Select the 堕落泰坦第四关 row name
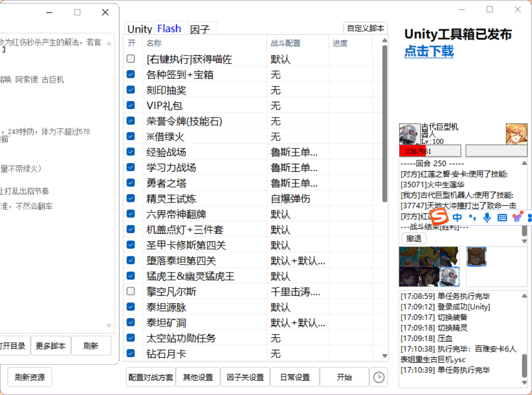Screen dimensions: 532x395 click(181, 261)
